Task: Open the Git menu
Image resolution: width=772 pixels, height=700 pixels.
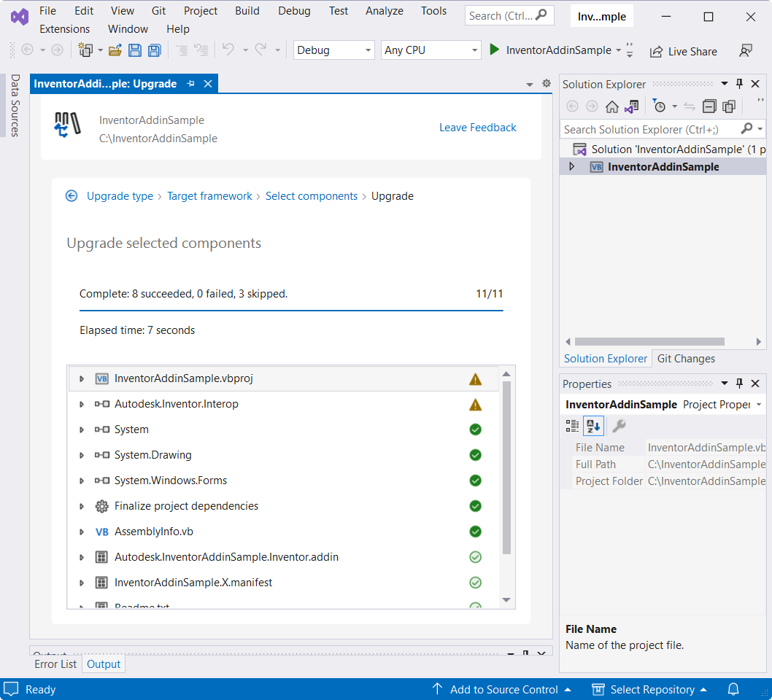Action: tap(158, 11)
